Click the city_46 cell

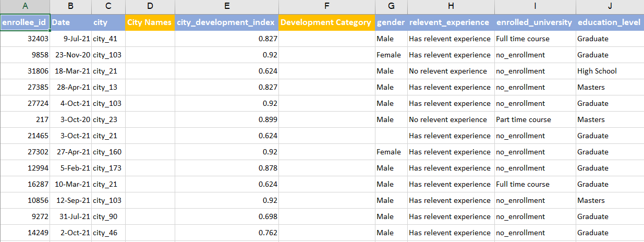[x=108, y=233]
